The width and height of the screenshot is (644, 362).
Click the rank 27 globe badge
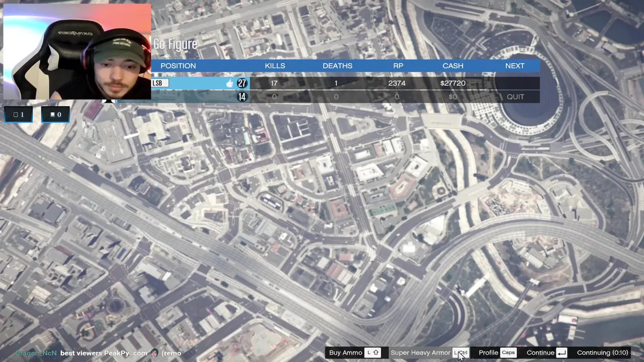[x=242, y=83]
